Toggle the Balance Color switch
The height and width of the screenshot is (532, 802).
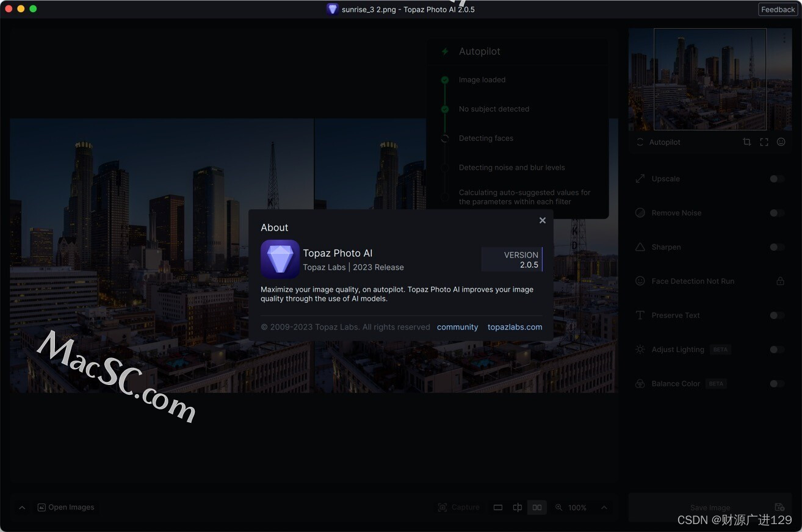click(x=776, y=384)
